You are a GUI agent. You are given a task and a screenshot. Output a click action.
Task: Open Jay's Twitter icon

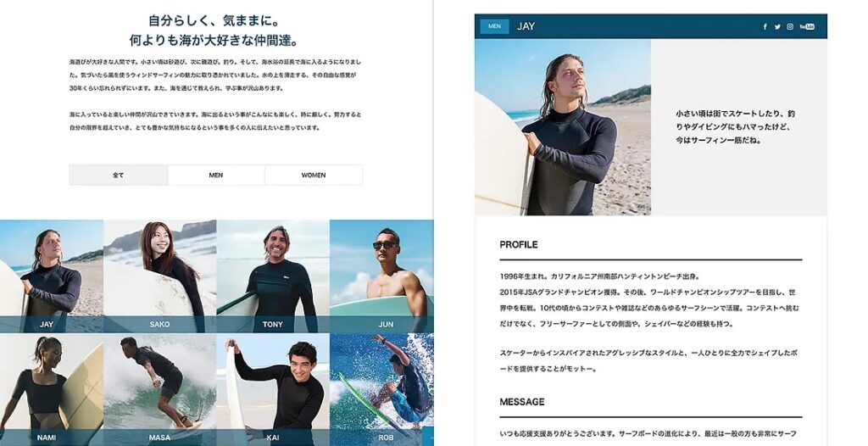click(777, 26)
